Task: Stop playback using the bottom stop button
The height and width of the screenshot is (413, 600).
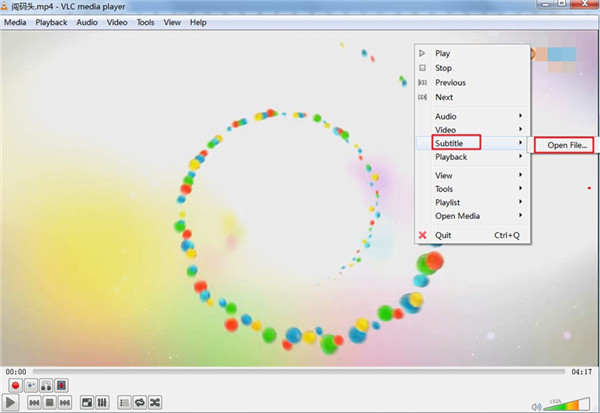Action: coord(49,403)
